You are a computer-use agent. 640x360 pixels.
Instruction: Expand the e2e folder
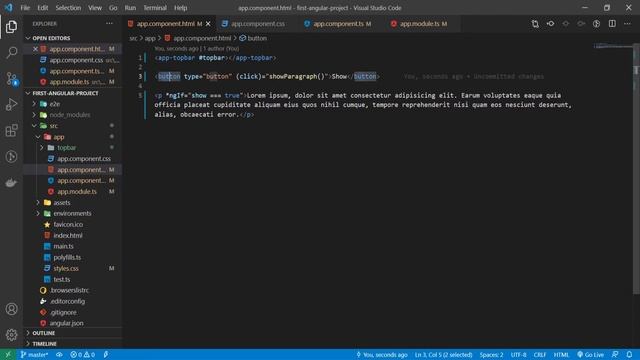[x=55, y=104]
